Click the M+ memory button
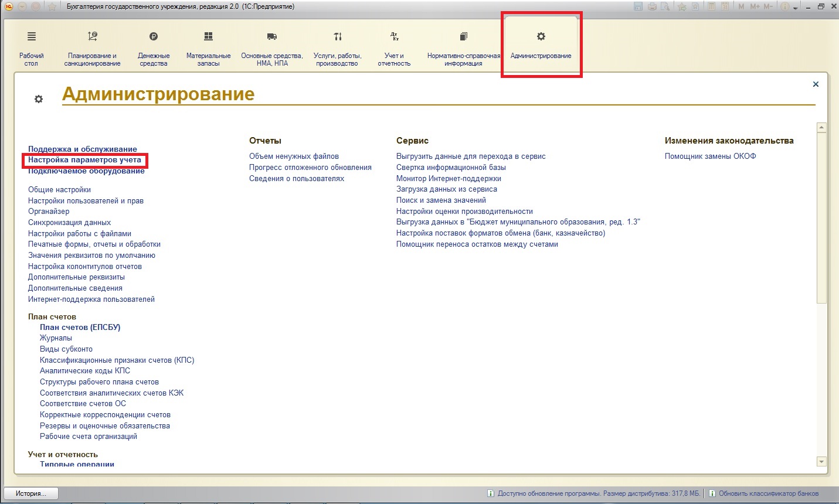Screen dimensions: 839x504 [755, 6]
